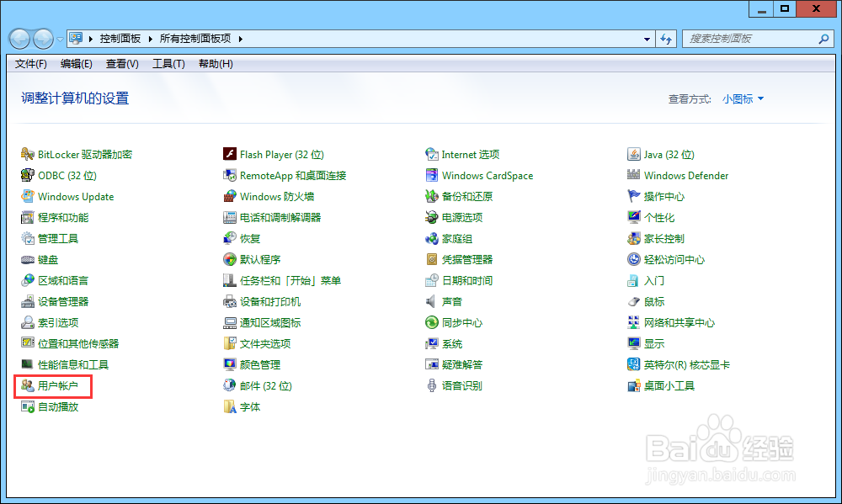This screenshot has height=504, width=842.
Task: Open the 声音 speaker icon
Action: (432, 302)
